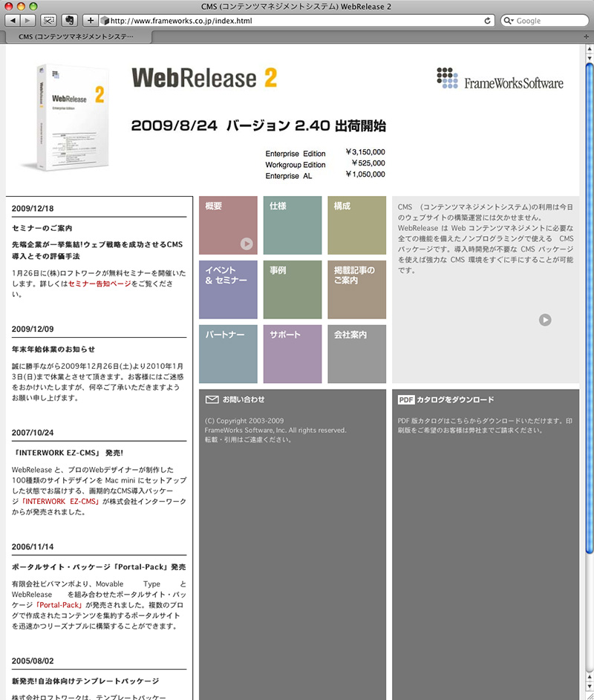Open the イベント & セミナー tile
Screen dimensions: 594x700
(228, 290)
